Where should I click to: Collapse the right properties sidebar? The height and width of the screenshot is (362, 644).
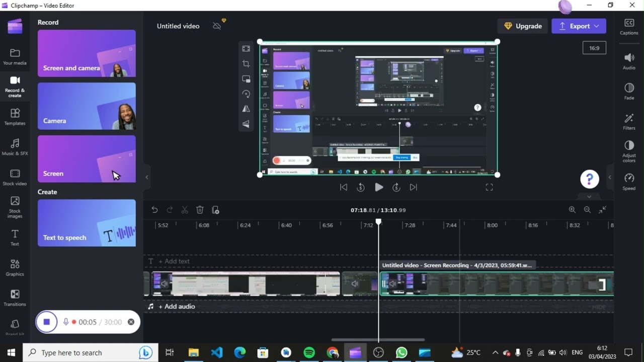coord(610,177)
